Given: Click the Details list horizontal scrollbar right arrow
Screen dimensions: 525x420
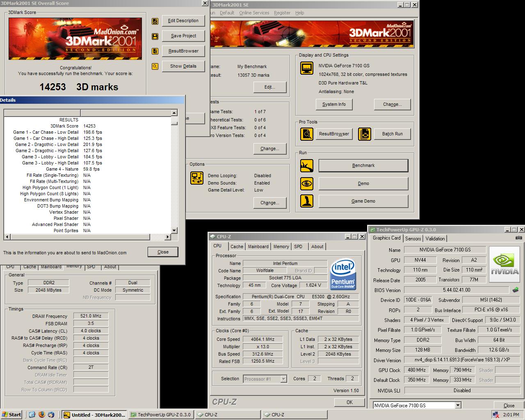Looking at the screenshot, I should tap(167, 237).
